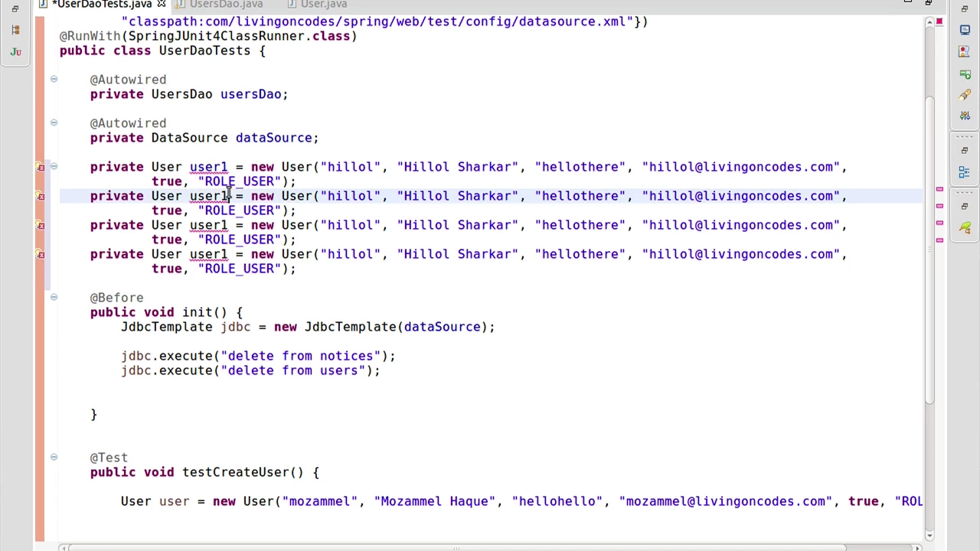Open the Package Explorer icon in left trim
The image size is (980, 551).
15,30
